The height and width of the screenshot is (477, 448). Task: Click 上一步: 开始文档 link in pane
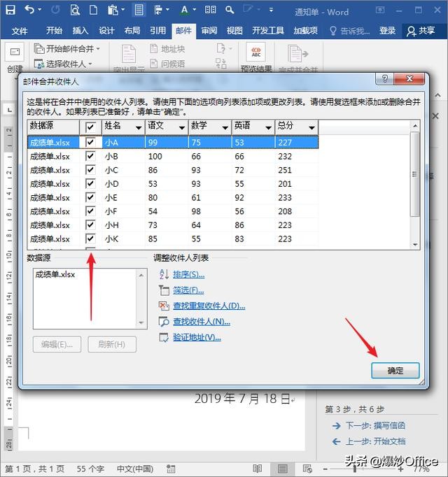[x=375, y=441]
